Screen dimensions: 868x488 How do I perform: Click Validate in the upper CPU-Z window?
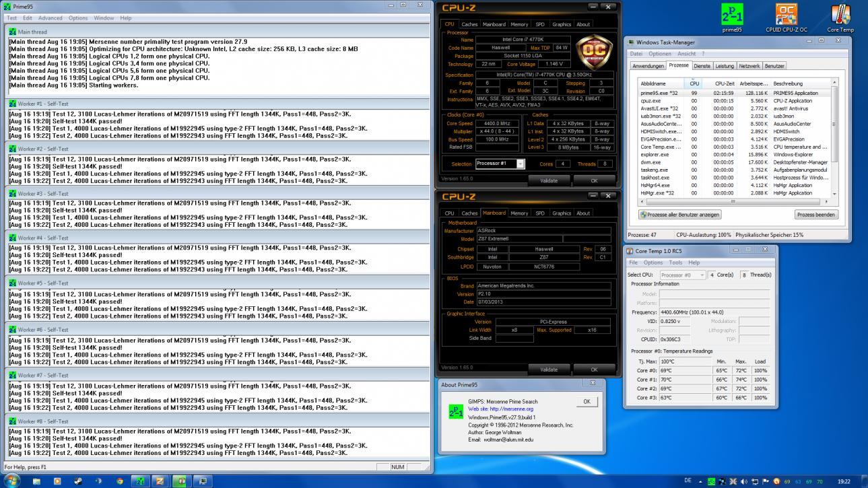pos(549,180)
